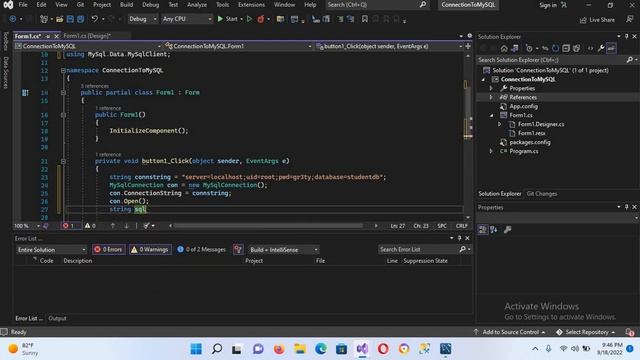Click the Live Share icon
The width and height of the screenshot is (640, 360).
[x=583, y=20]
